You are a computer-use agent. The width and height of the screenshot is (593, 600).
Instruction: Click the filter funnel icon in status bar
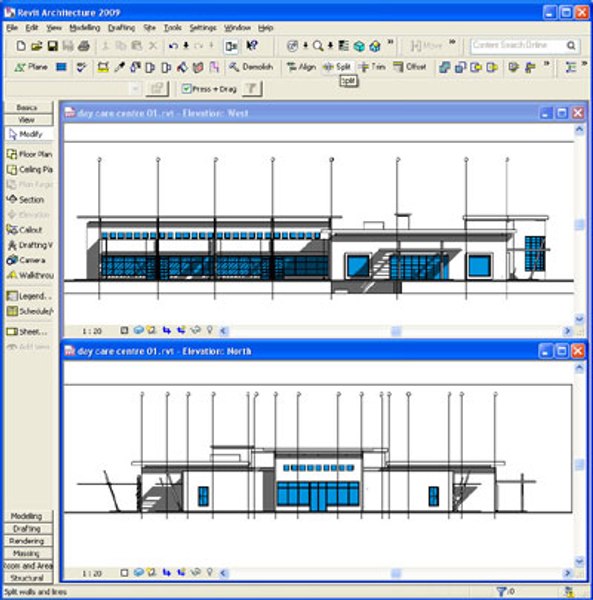tap(501, 592)
